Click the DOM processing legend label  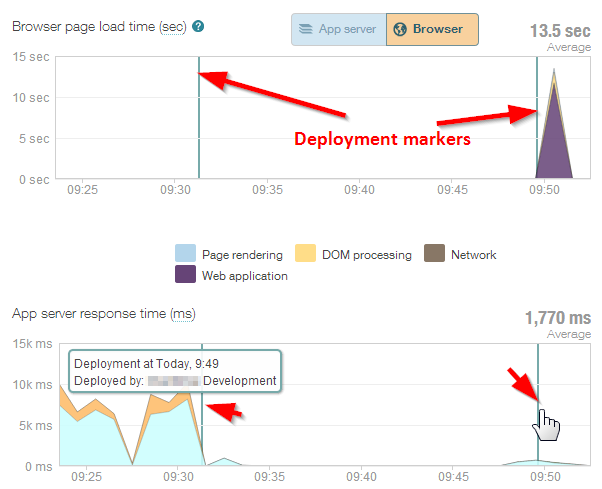367,255
